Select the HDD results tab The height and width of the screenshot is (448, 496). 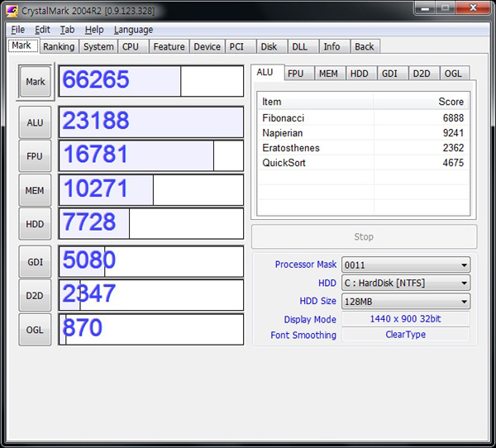[361, 74]
